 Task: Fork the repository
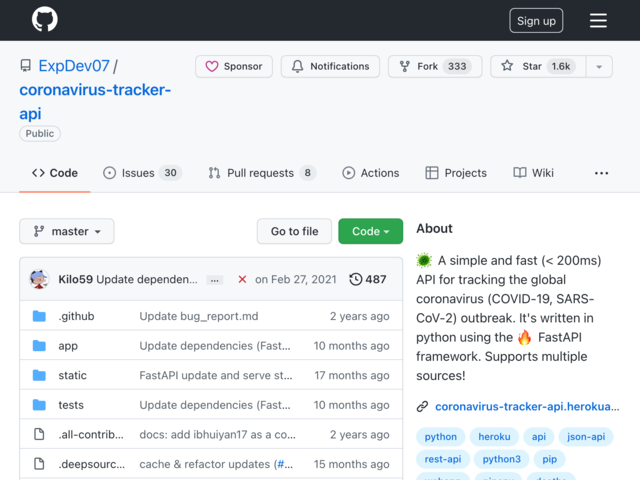435,66
